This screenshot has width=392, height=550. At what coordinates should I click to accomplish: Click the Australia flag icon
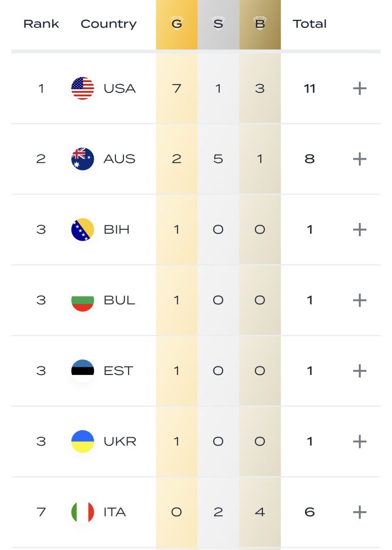[83, 159]
